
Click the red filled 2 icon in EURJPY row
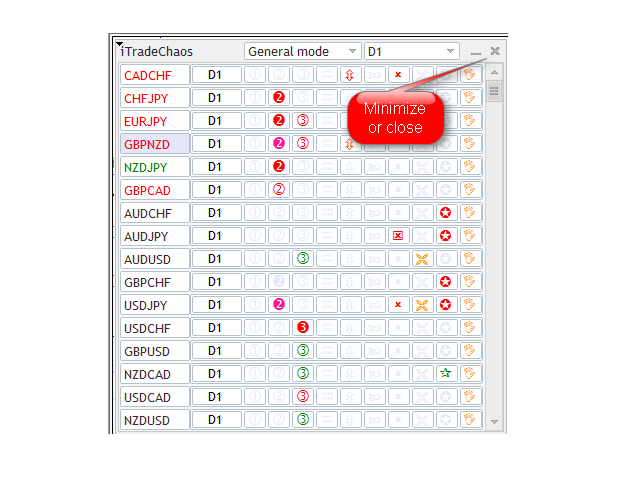[x=279, y=121]
